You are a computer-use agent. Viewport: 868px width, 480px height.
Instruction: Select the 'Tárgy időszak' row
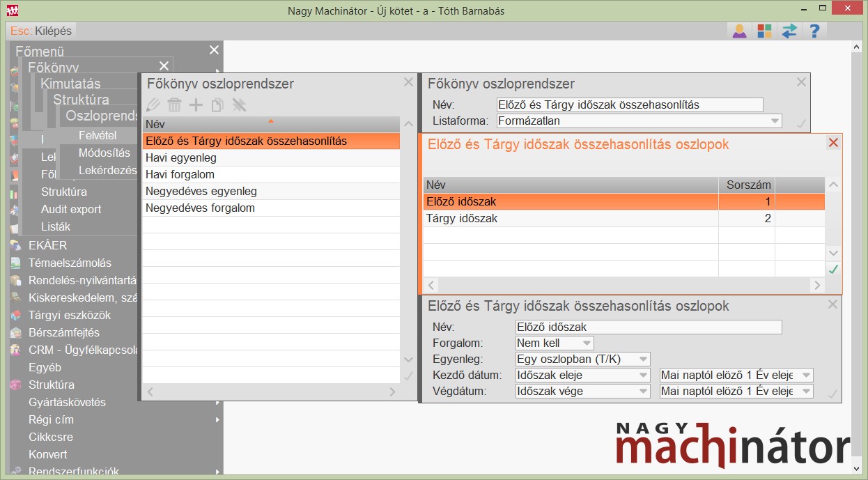(623, 219)
